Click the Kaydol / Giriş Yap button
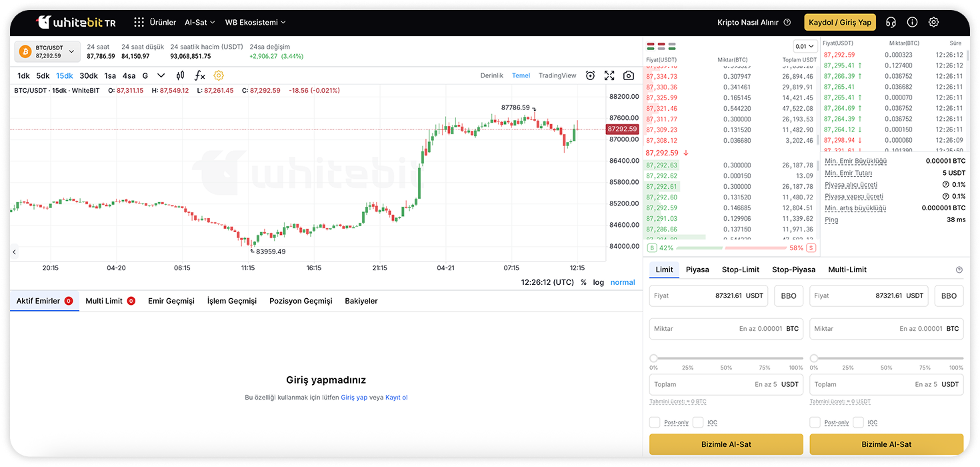 pyautogui.click(x=839, y=22)
